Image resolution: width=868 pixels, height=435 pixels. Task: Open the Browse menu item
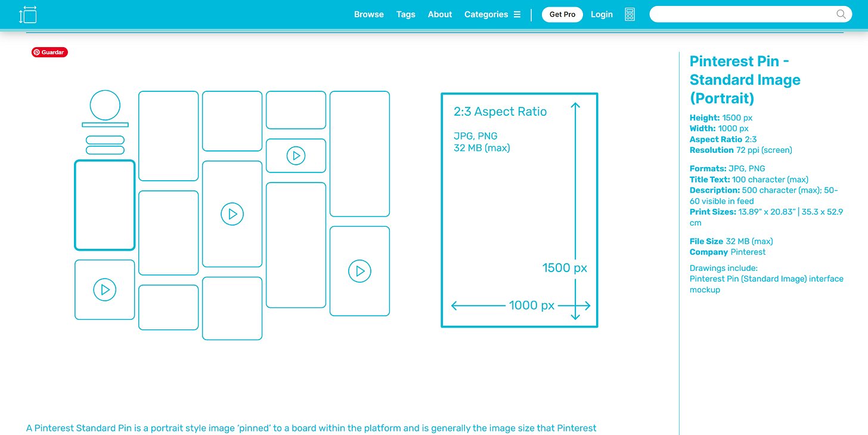point(369,14)
